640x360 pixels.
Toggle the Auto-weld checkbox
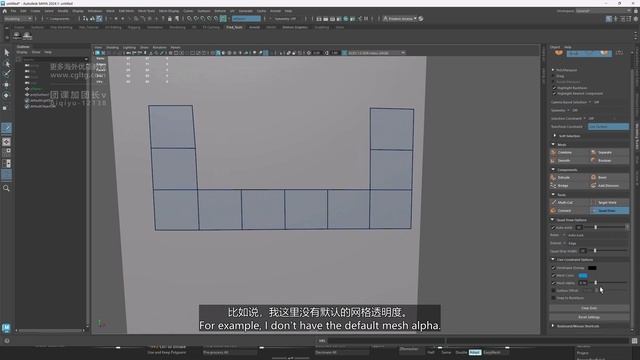coord(553,227)
